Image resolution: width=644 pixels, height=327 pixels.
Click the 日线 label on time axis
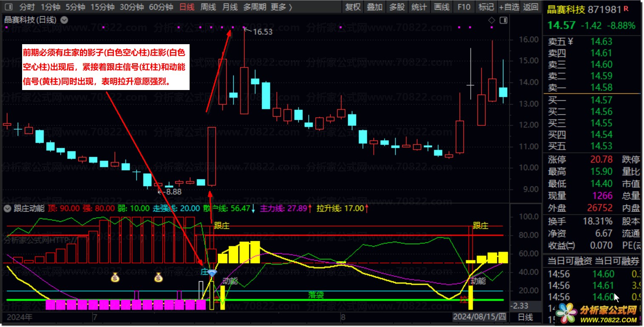tap(525, 317)
